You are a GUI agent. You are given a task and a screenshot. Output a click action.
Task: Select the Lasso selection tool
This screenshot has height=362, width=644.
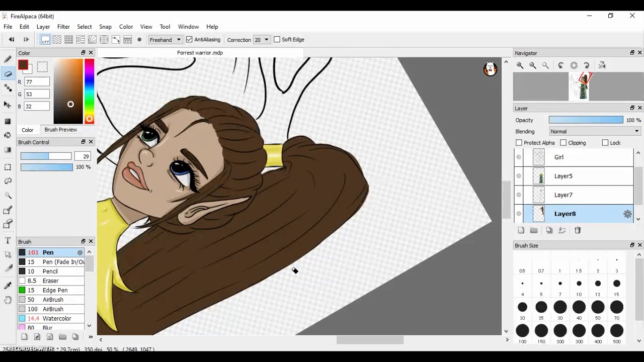point(8,181)
